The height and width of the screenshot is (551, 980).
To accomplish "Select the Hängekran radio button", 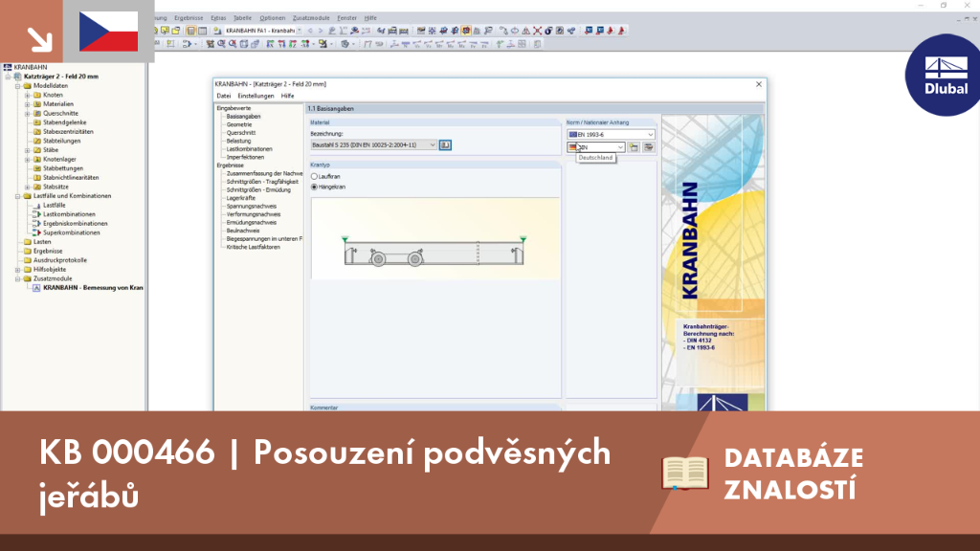I will click(x=314, y=187).
